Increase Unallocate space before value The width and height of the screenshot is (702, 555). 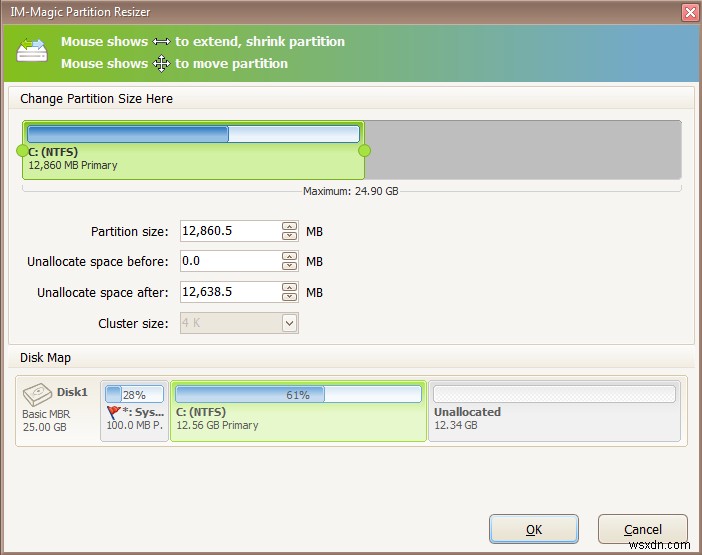[290, 256]
